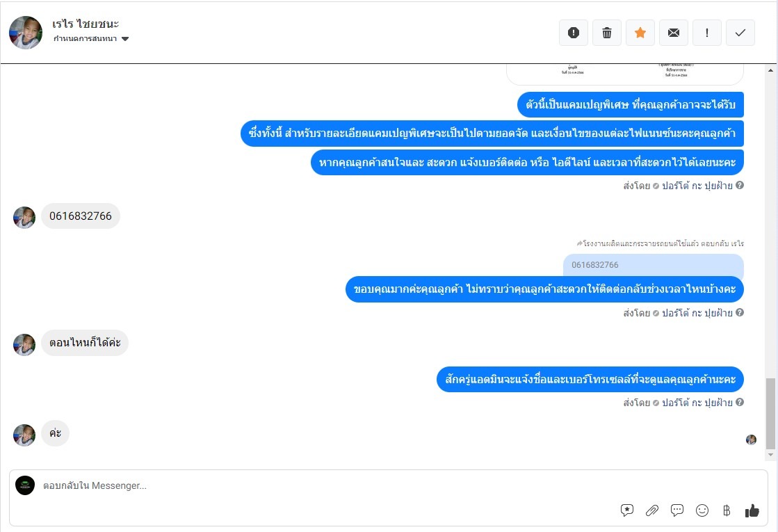Screen dimensions: 778x532
Task: Mark conversation unread with envelope icon
Action: 674,33
